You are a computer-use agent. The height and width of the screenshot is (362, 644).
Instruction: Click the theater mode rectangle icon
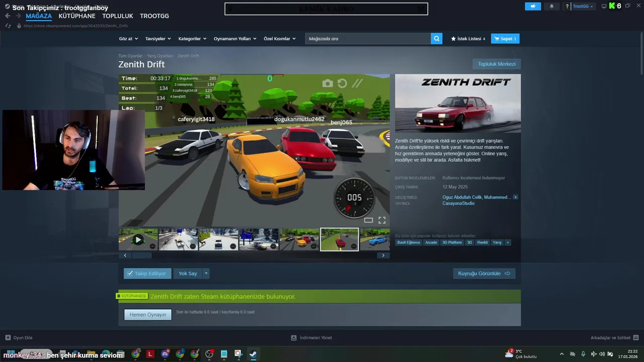coord(368,220)
